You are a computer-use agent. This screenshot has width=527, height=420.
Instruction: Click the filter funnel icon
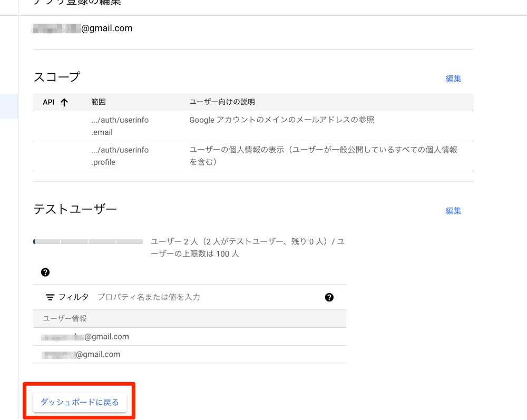tap(50, 297)
